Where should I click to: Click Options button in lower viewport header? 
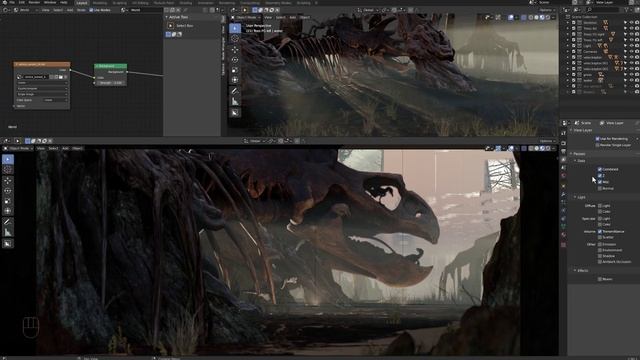547,141
